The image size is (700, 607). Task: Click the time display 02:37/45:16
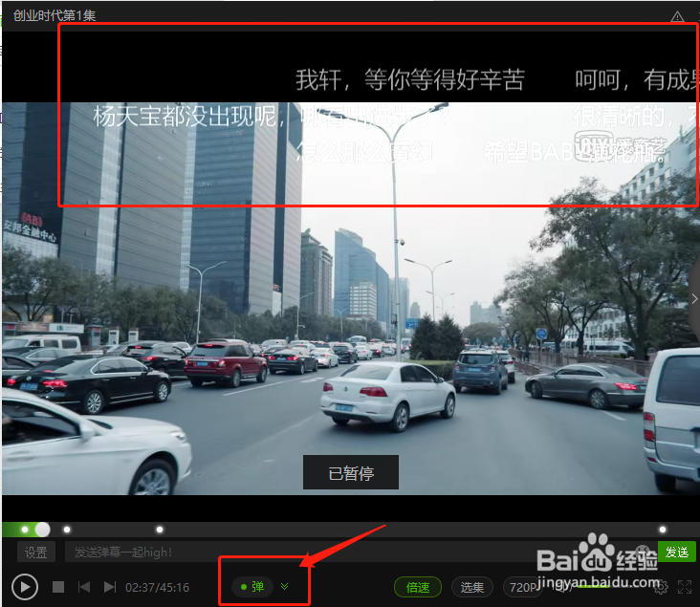tap(157, 587)
